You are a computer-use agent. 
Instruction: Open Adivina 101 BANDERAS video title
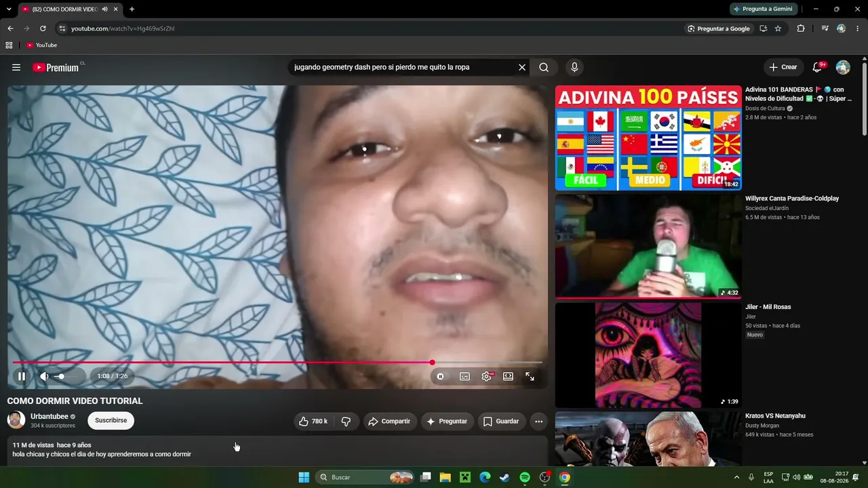pos(798,94)
